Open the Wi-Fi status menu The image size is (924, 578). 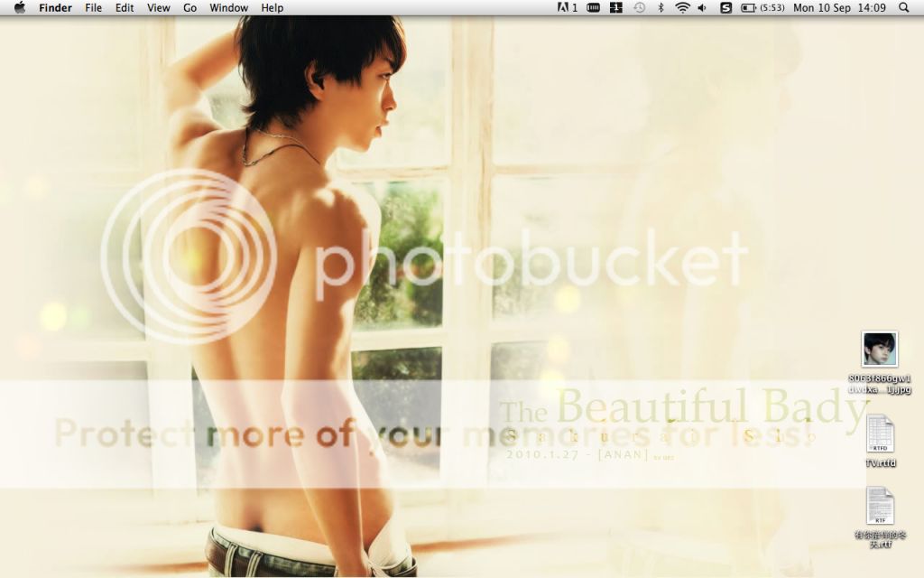682,8
